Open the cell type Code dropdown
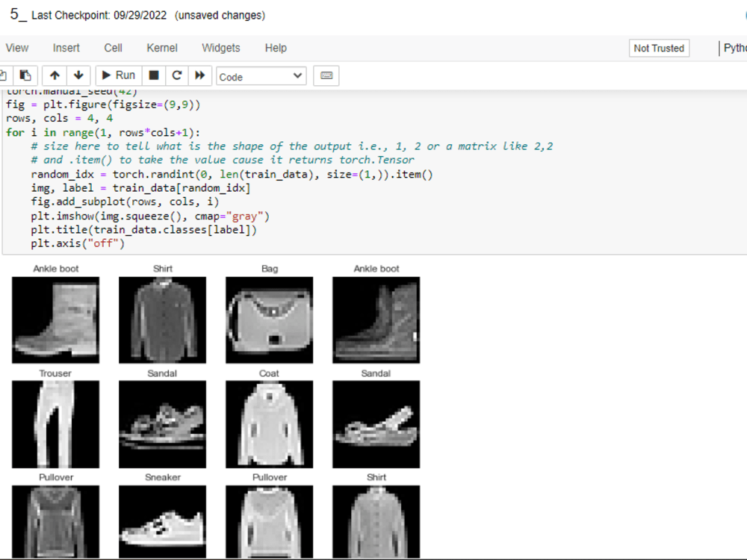The image size is (747, 560). (x=261, y=76)
